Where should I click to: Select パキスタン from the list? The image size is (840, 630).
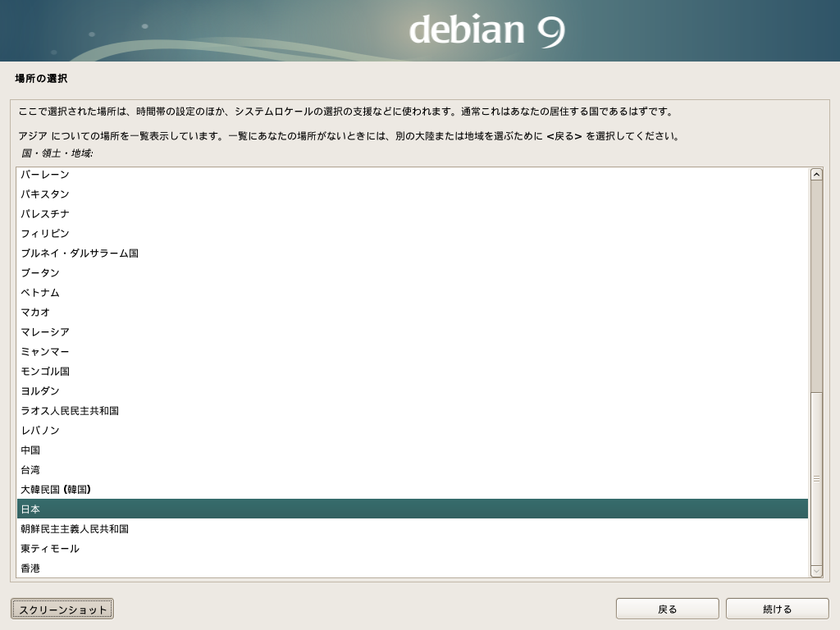click(x=412, y=194)
